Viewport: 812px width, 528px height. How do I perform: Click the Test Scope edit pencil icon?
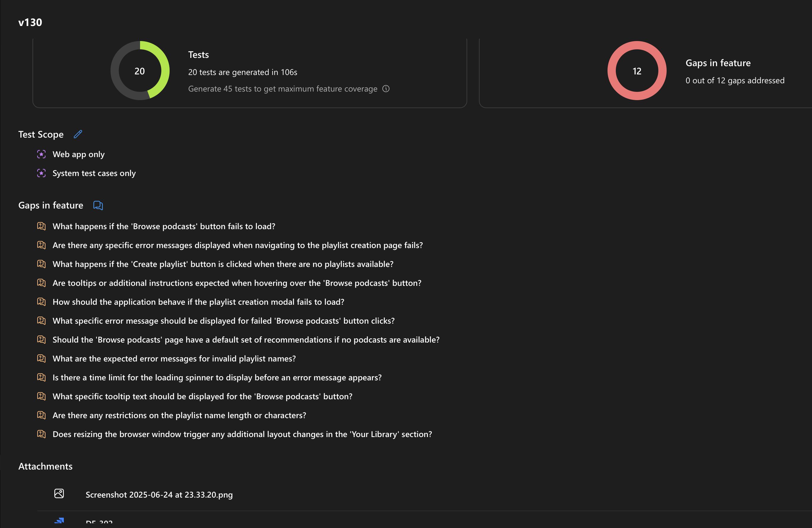click(78, 134)
